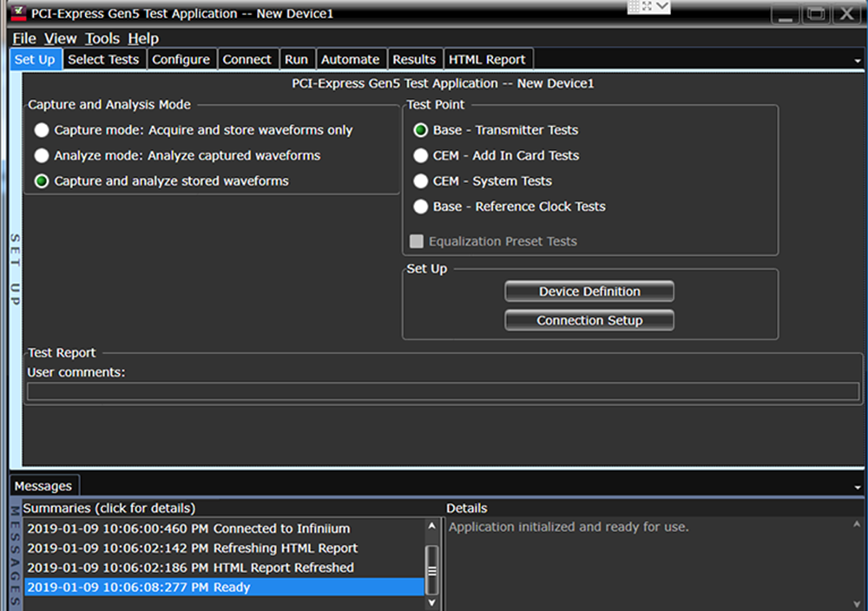Switch to the Select Tests tab
This screenshot has height=611, width=868.
pos(103,60)
